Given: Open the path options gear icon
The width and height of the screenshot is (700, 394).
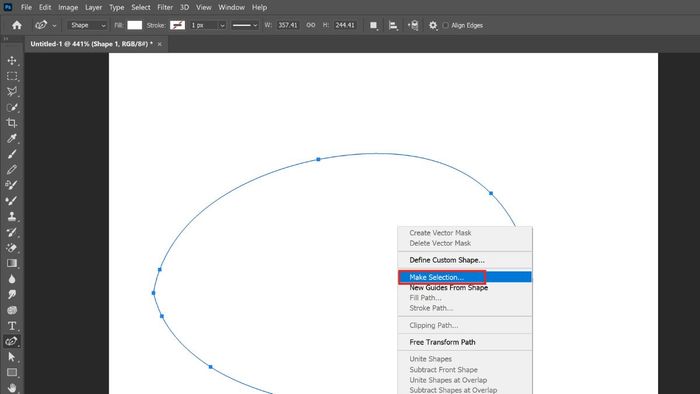Looking at the screenshot, I should [433, 25].
